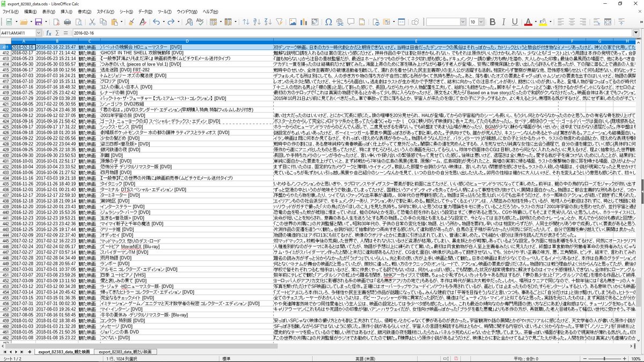Screen dimensions: 644x362
Task: Click the Insert Comment speech bubble icon
Action: point(350,22)
